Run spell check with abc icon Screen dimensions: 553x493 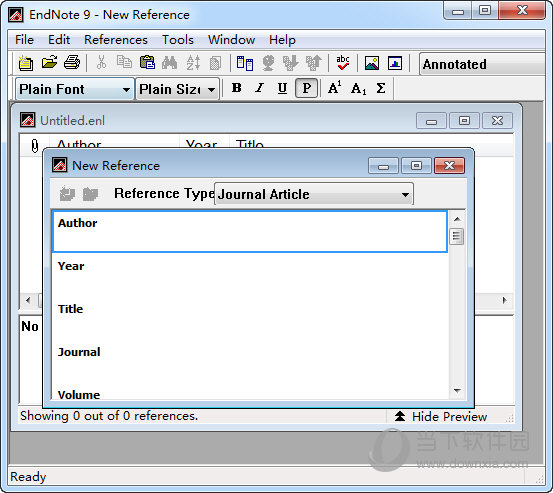[343, 63]
